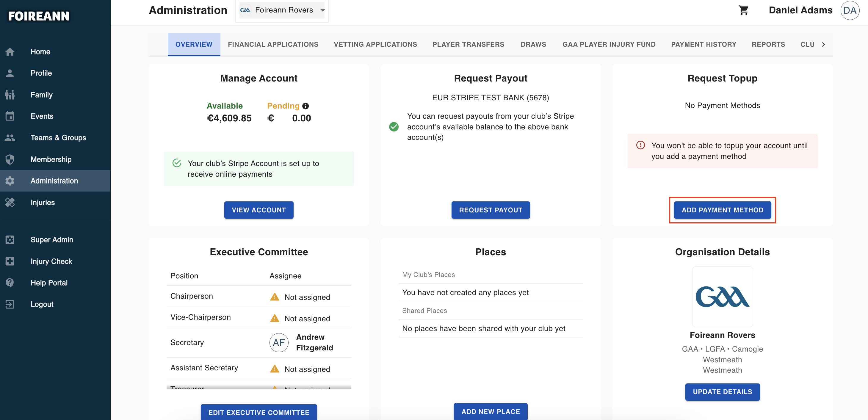Click the Secretary position row
Screen dimensions: 868x420
pos(259,343)
